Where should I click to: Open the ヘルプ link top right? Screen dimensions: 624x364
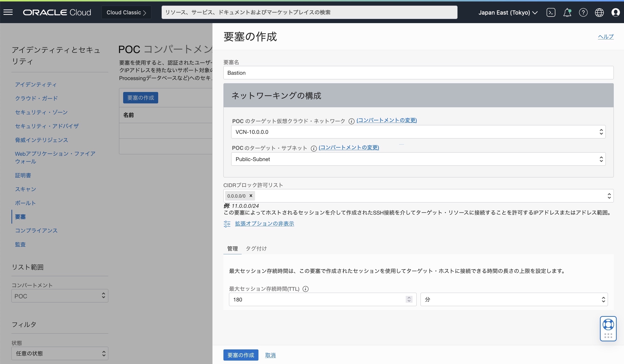(606, 37)
